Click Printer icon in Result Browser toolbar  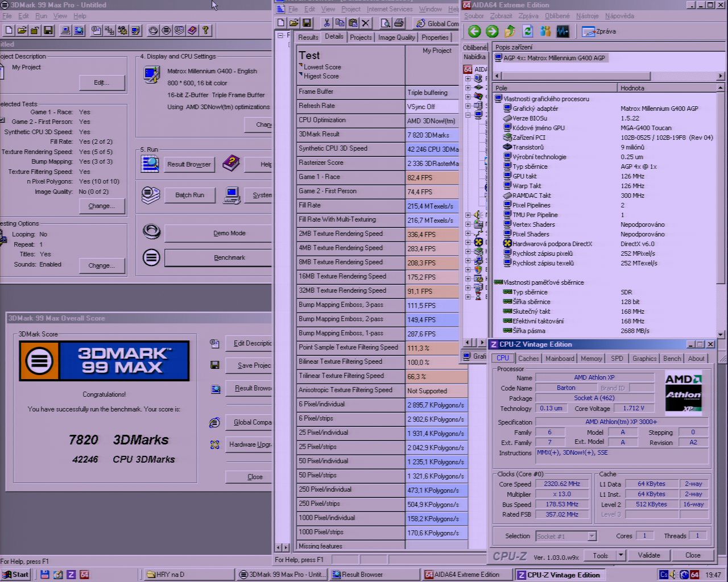399,23
